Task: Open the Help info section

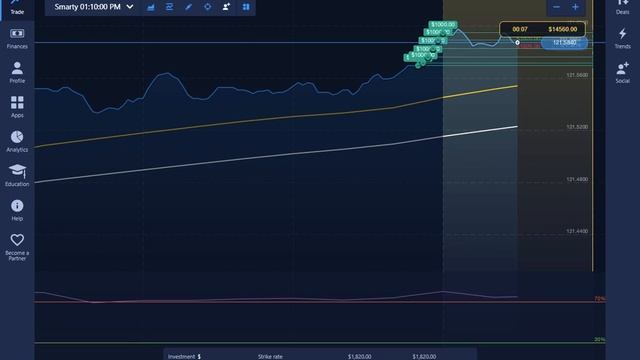Action: tap(17, 210)
